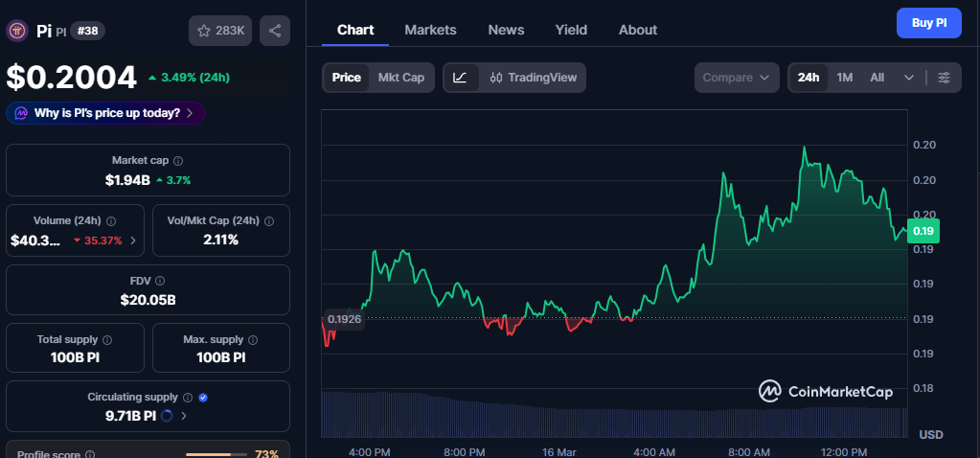Switch chart to Price view
The height and width of the screenshot is (458, 980).
pyautogui.click(x=346, y=78)
